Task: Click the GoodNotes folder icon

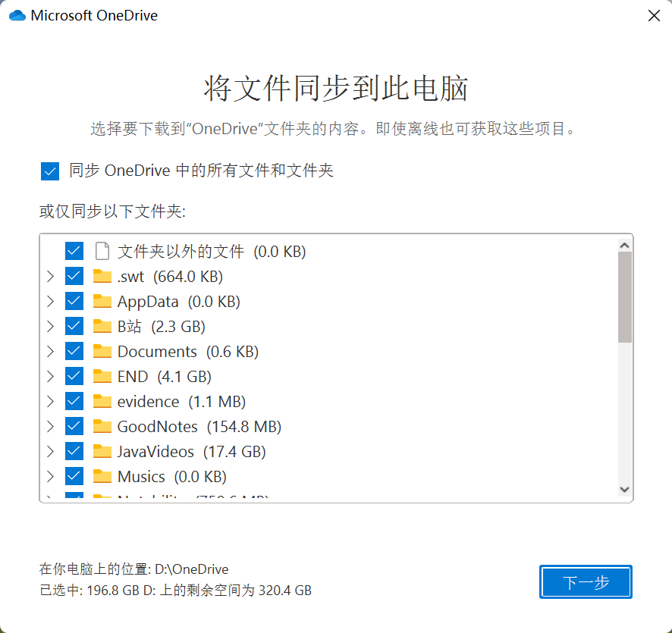Action: (x=102, y=426)
